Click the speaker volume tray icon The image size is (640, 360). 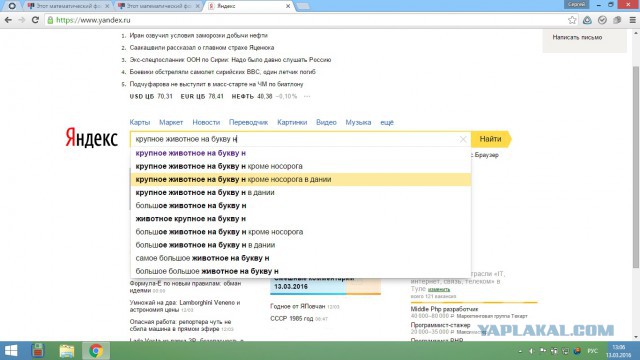tap(531, 351)
